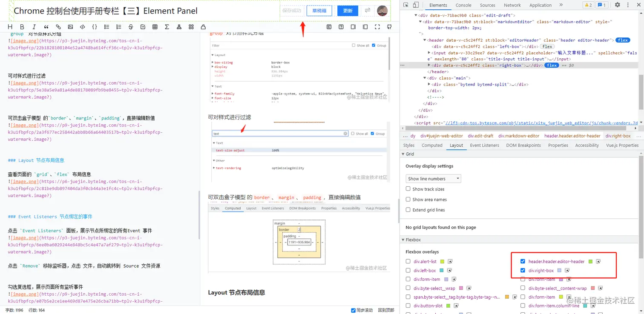This screenshot has width=644, height=314.
Task: Insert a heading with the H toolbar icon
Action: (11, 27)
